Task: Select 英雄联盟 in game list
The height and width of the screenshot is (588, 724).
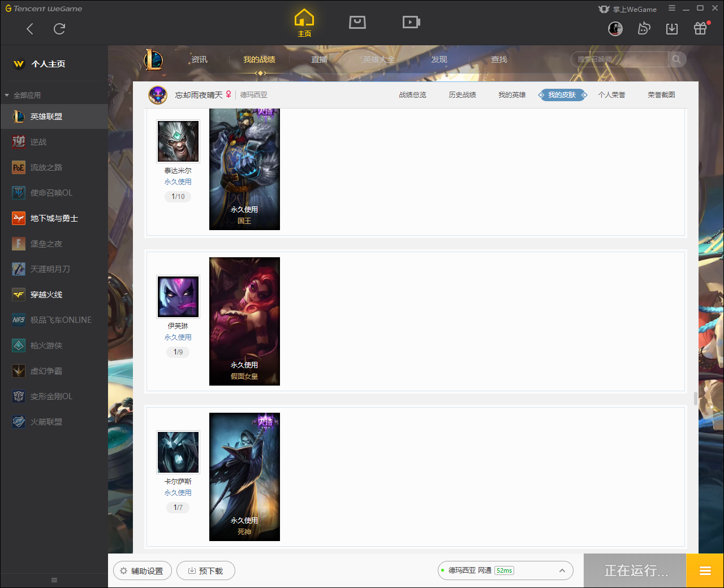Action: coord(54,116)
